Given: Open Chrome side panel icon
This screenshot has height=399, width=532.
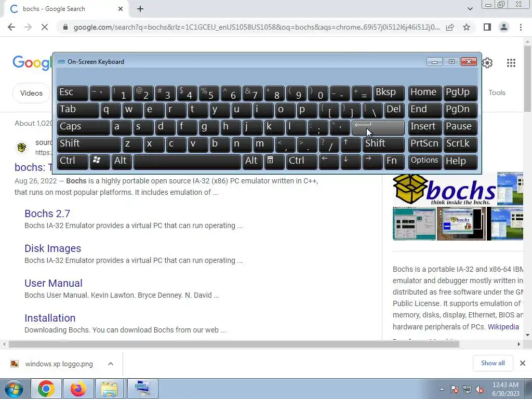Looking at the screenshot, I should [487, 27].
